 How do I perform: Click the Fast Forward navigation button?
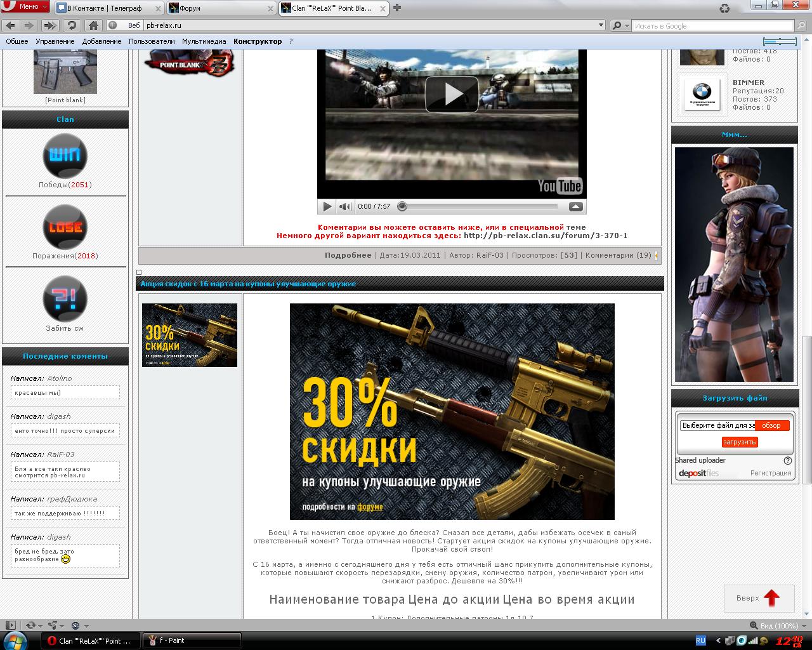50,25
